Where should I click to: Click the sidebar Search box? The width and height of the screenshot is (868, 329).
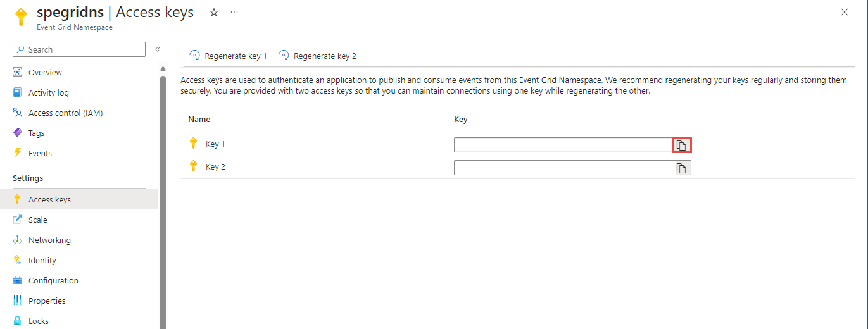(x=79, y=49)
